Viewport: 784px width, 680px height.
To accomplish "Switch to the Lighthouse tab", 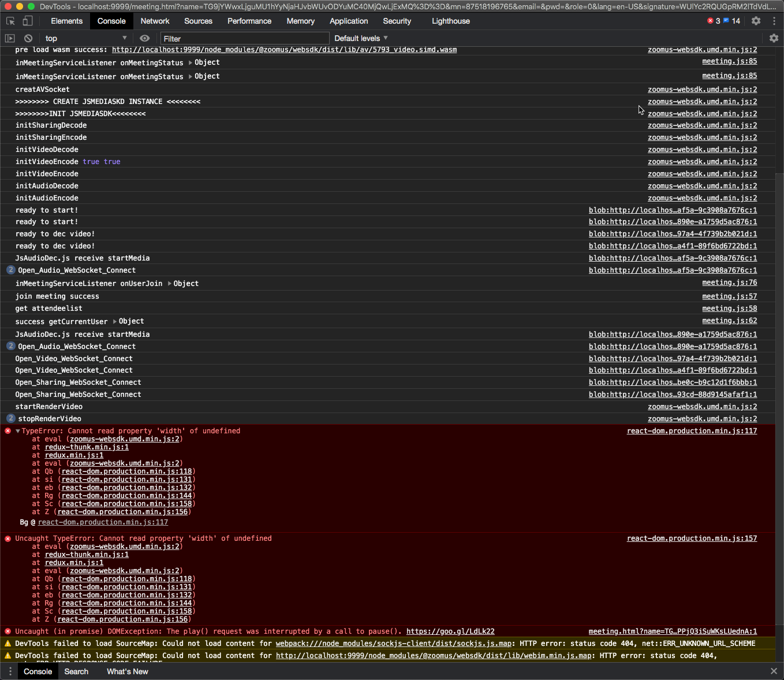I will [451, 21].
